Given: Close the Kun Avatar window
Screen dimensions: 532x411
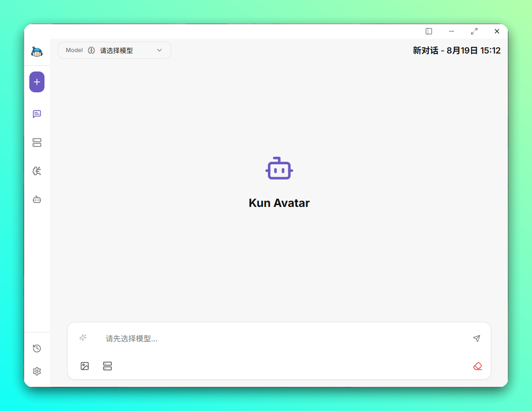Looking at the screenshot, I should (497, 31).
